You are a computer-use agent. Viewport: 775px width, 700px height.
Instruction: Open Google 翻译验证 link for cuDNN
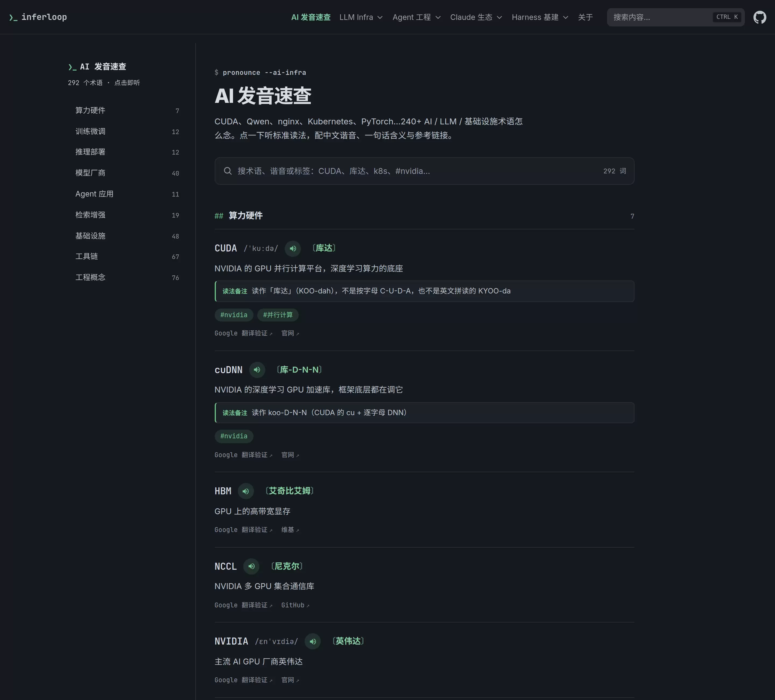[243, 455]
